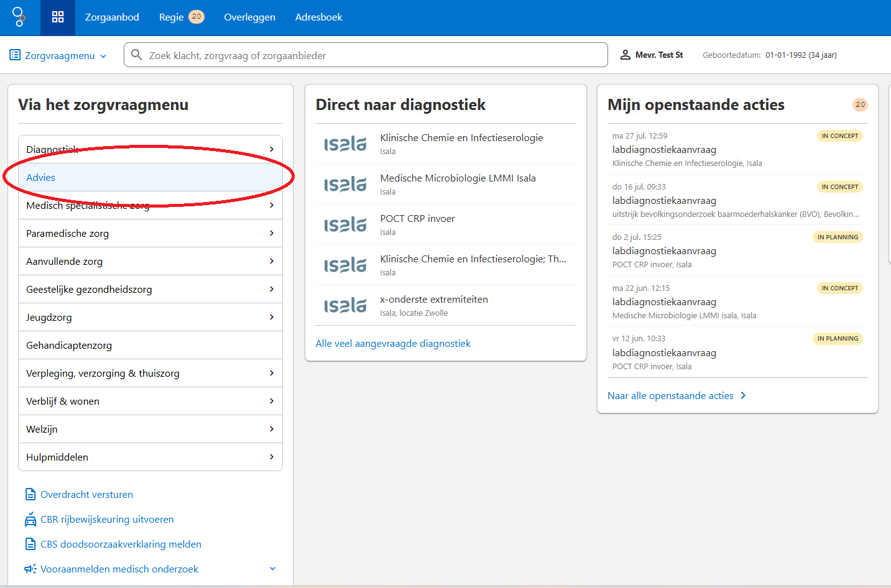Expand Jeugdzorg chevron

pyautogui.click(x=272, y=317)
